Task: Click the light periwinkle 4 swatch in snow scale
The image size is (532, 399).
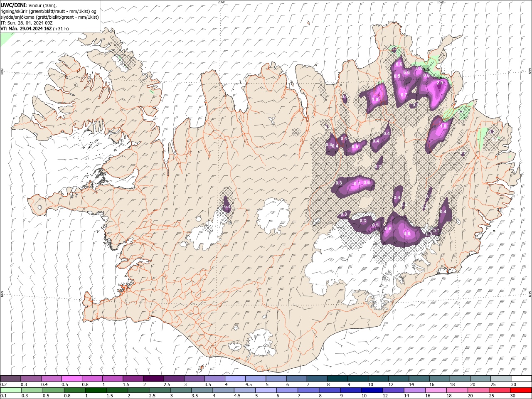Action: coord(235,378)
